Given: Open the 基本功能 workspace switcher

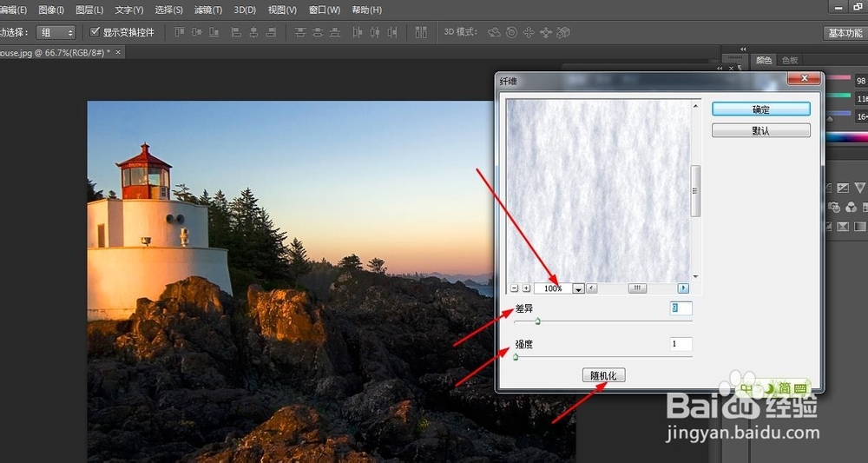Looking at the screenshot, I should [x=845, y=33].
